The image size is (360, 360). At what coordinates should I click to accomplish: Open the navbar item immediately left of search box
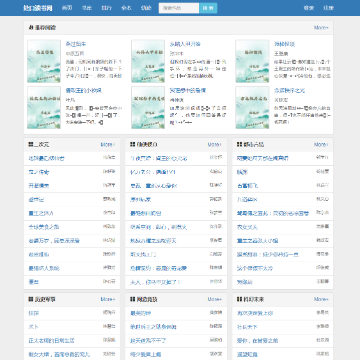pyautogui.click(x=146, y=8)
